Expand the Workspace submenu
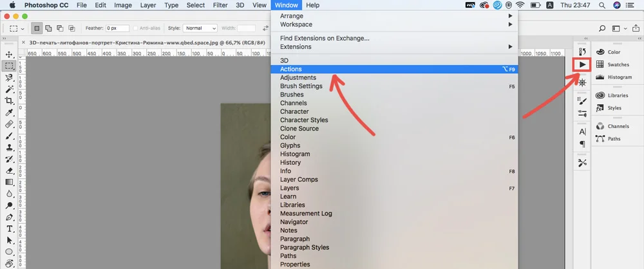The width and height of the screenshot is (644, 269). click(x=394, y=24)
